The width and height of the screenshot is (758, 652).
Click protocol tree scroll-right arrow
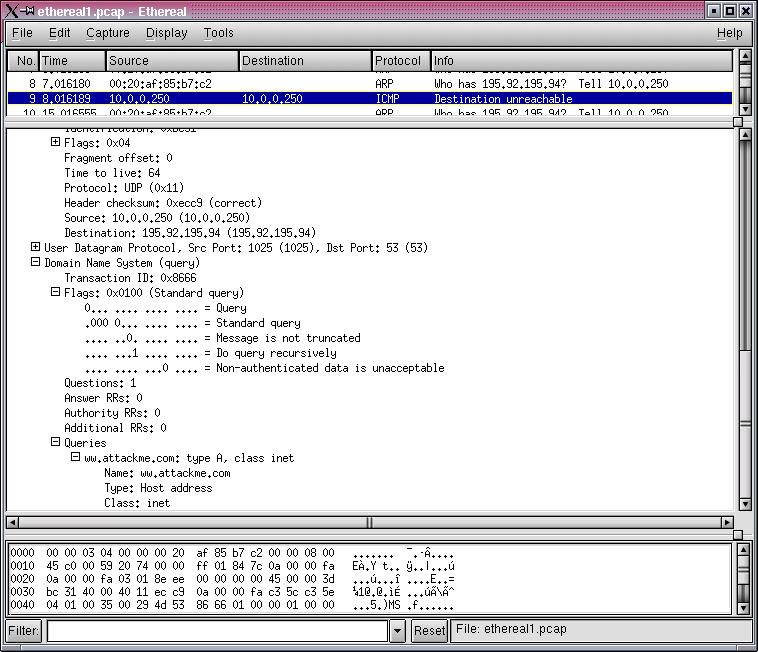tap(727, 522)
